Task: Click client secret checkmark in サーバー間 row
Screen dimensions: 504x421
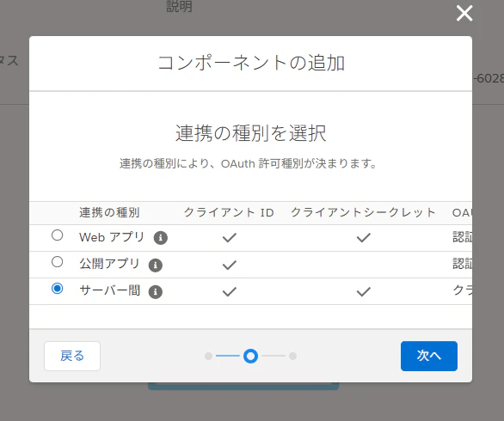Action: tap(364, 291)
